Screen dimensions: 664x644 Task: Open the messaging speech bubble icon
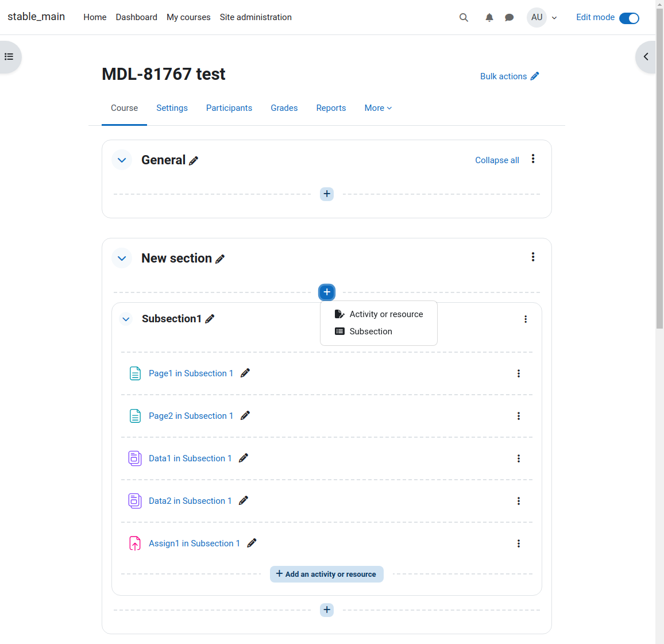(509, 17)
